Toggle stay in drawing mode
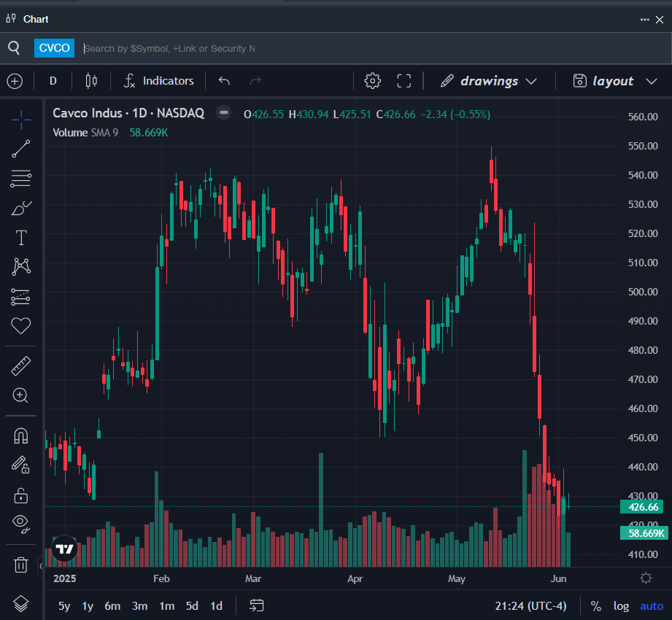Screen dimensions: 672x620 tap(20, 465)
